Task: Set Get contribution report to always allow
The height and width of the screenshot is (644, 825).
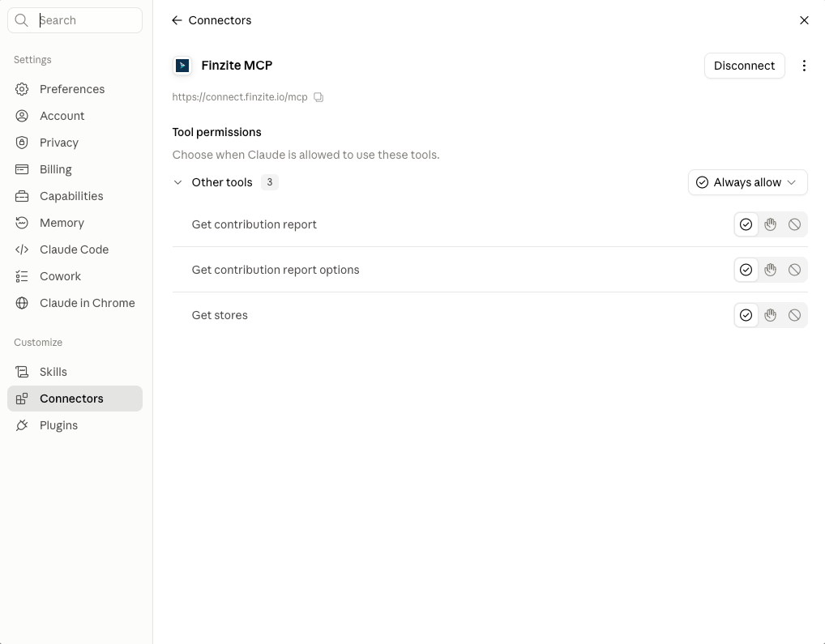Action: [x=746, y=224]
